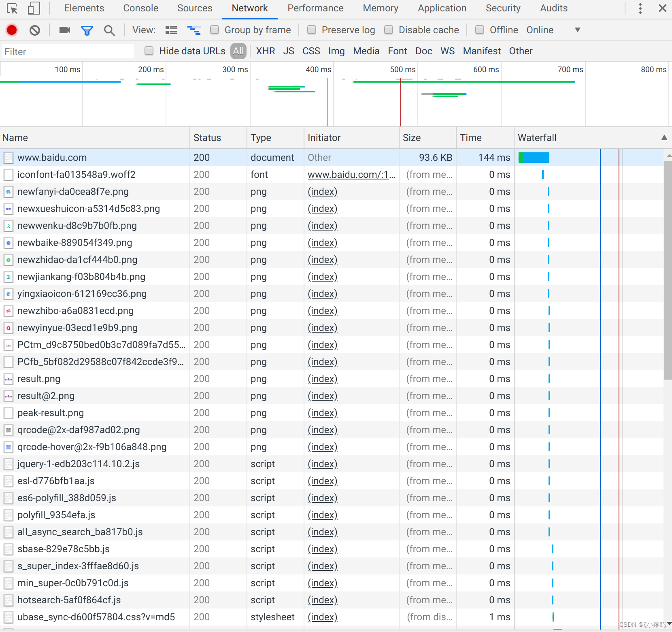Open the Memory tab

point(381,8)
